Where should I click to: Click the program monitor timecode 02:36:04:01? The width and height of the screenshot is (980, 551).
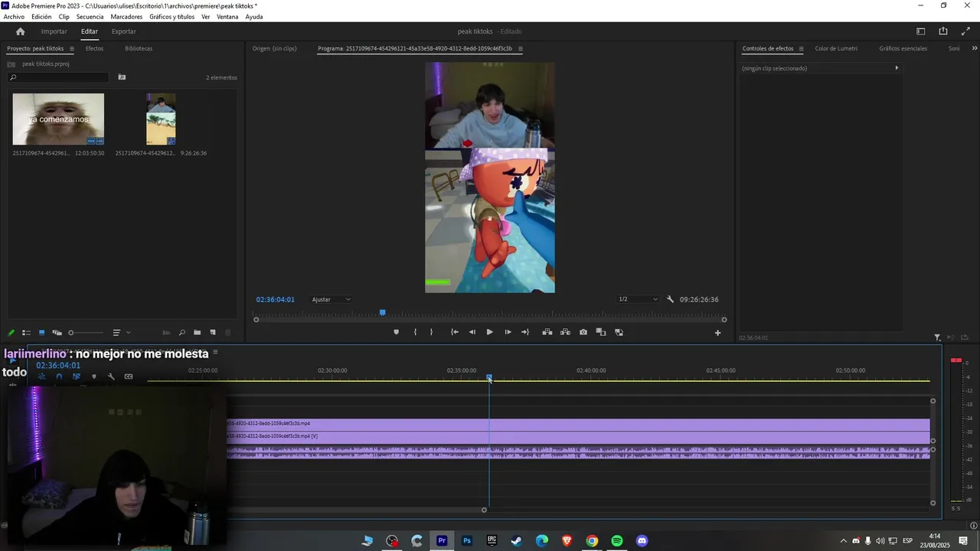point(275,299)
